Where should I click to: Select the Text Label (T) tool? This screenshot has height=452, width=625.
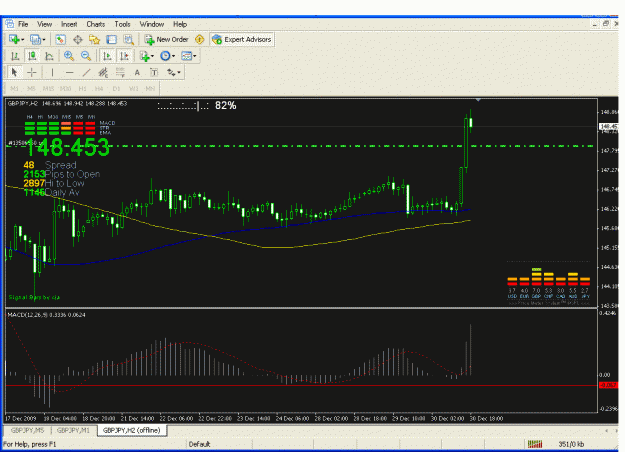(154, 73)
